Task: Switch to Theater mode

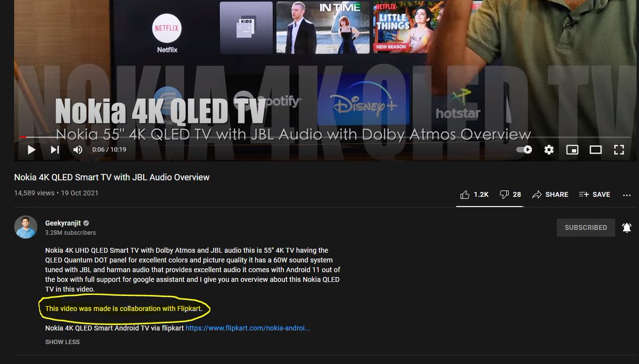Action: pyautogui.click(x=595, y=150)
